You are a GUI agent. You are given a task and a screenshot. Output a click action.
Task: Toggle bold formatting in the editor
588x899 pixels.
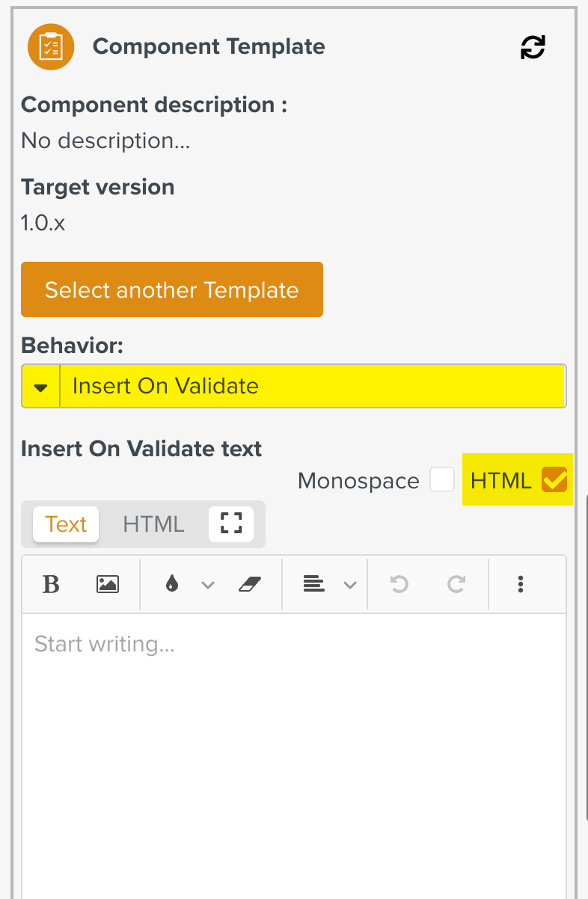(51, 584)
